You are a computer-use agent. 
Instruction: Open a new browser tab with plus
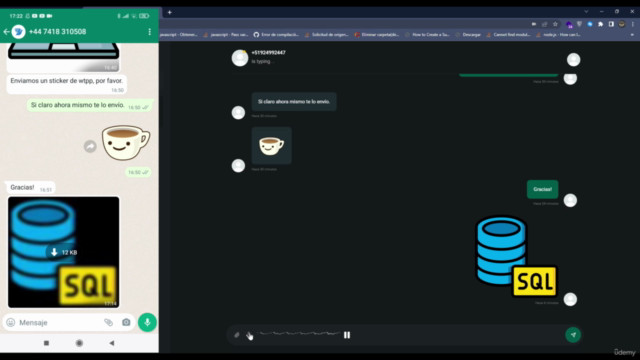169,13
